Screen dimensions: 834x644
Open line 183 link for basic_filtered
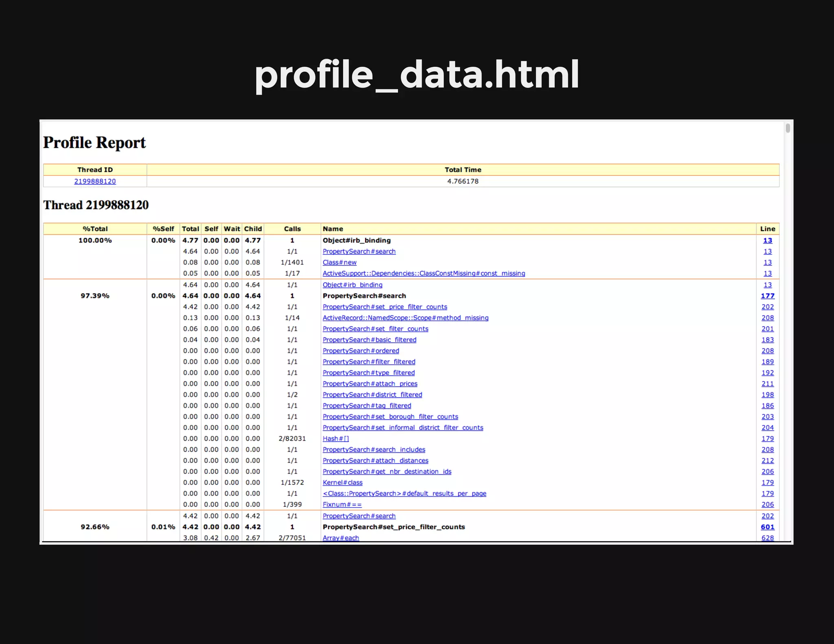(768, 340)
